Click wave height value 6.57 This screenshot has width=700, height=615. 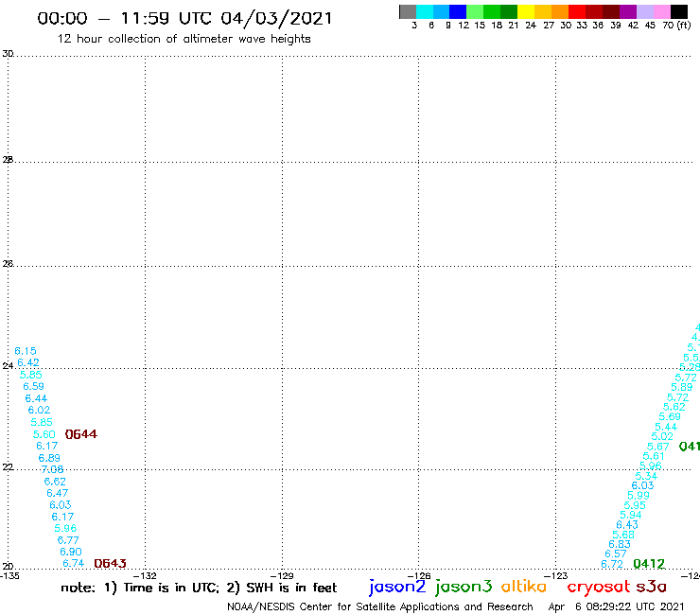[616, 554]
